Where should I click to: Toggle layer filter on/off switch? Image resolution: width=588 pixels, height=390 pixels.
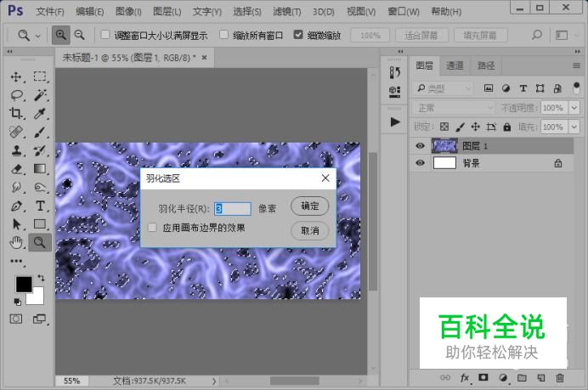click(x=576, y=88)
